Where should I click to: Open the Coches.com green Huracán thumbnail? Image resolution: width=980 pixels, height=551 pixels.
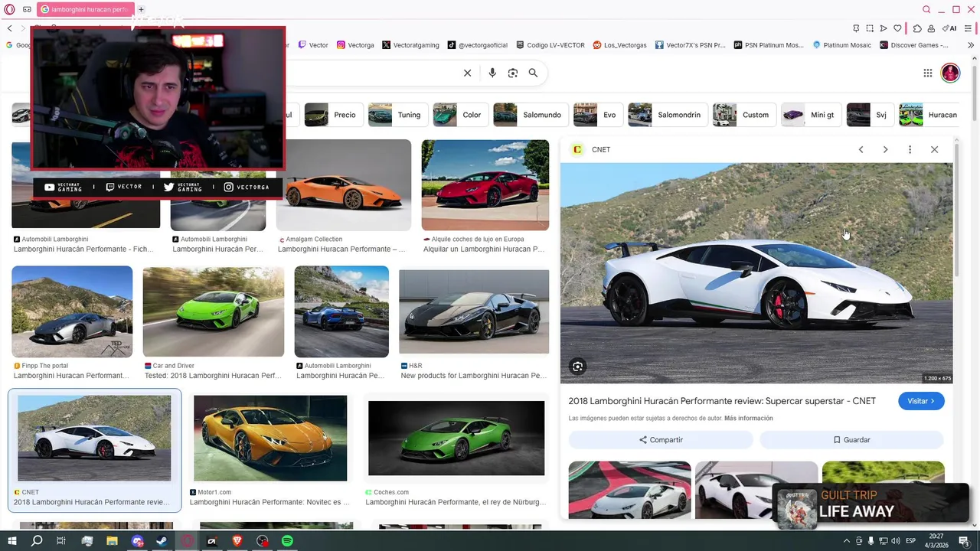coord(456,439)
